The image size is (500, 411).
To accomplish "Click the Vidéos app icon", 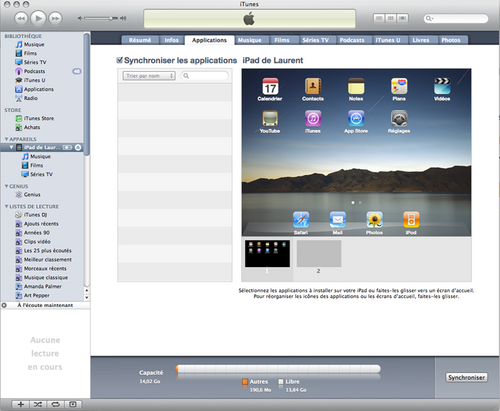I will point(442,86).
